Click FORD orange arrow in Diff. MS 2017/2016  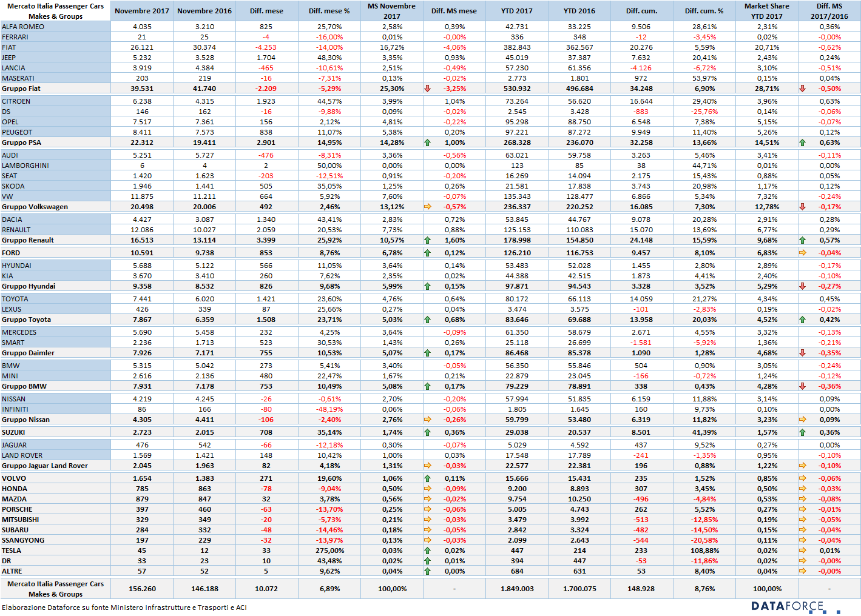[x=802, y=253]
